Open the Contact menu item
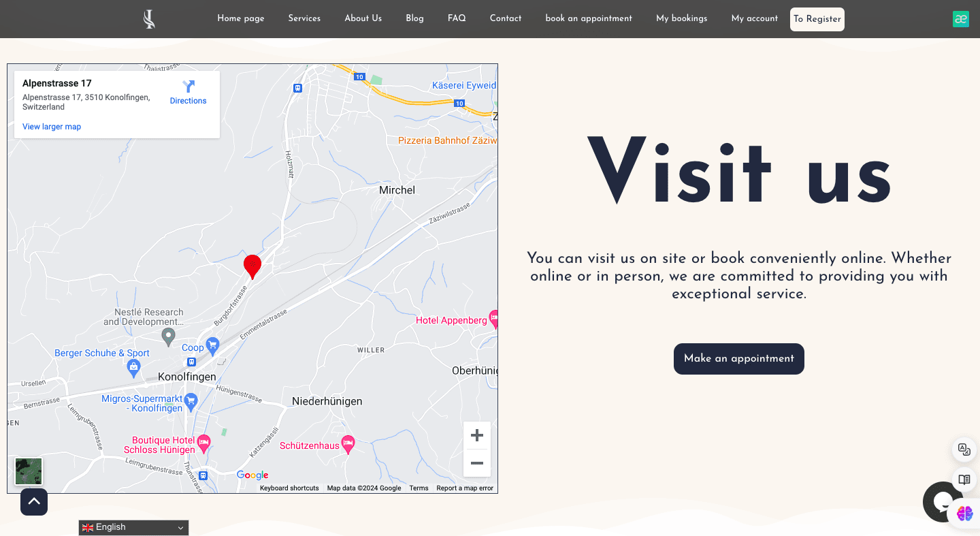Image resolution: width=980 pixels, height=536 pixels. [506, 18]
